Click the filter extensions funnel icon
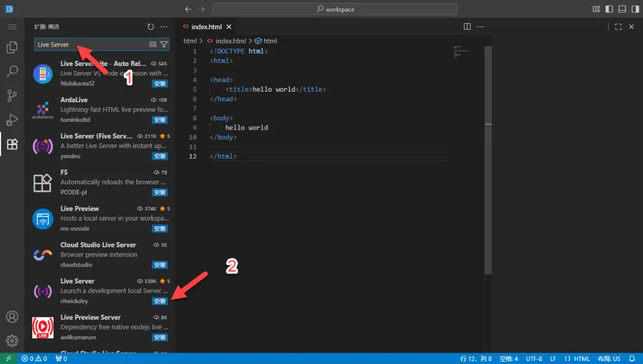This screenshot has width=643, height=364. (x=164, y=45)
